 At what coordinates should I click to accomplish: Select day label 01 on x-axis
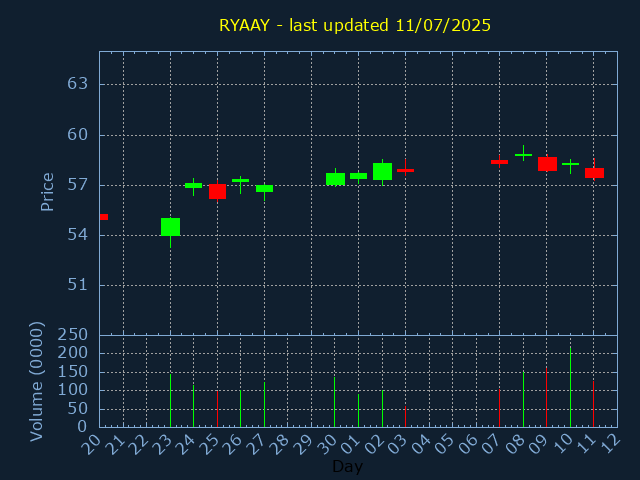click(x=349, y=444)
